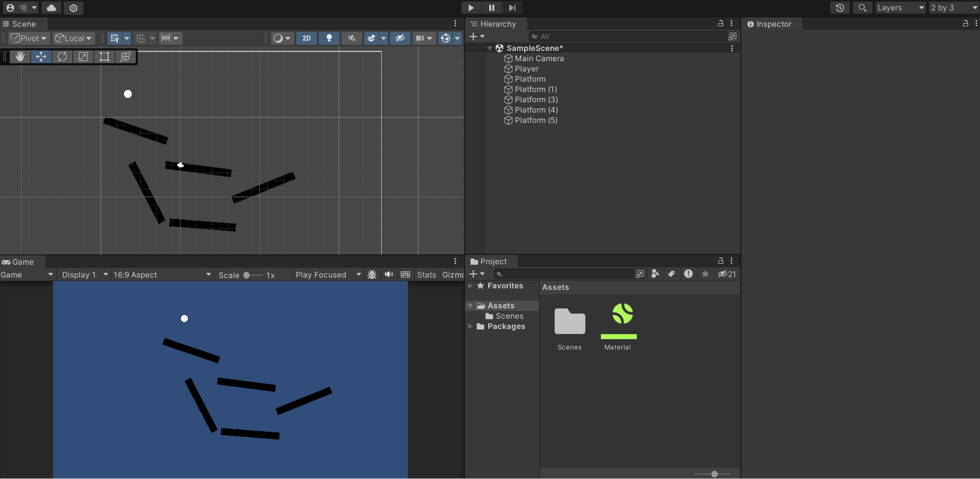Mute audio in Game view
Viewport: 980px width, 479px height.
click(x=389, y=274)
